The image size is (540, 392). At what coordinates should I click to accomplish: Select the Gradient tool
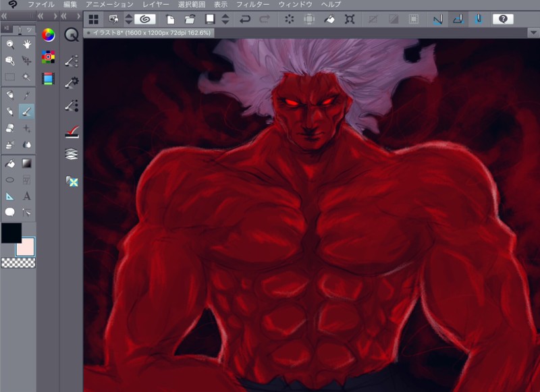click(26, 163)
